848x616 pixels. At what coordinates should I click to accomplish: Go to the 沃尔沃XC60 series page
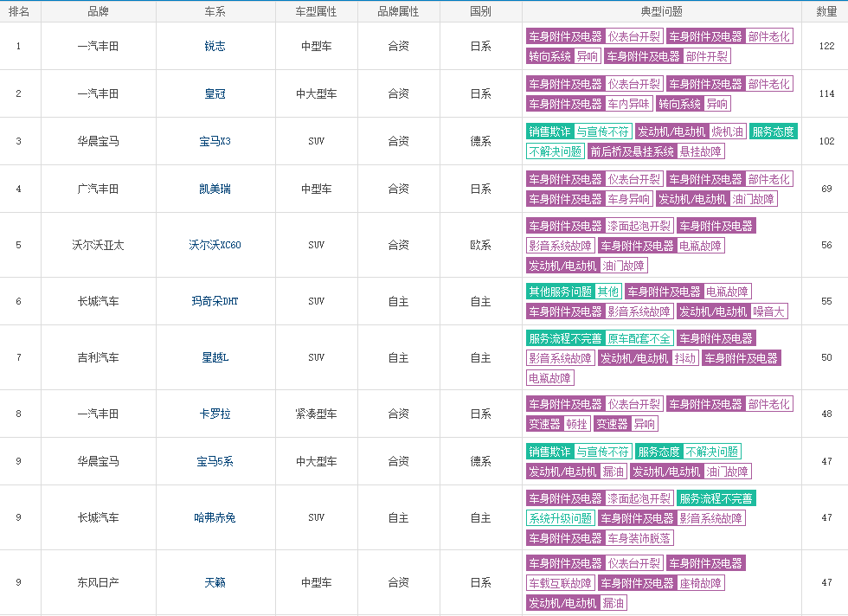[x=215, y=245]
